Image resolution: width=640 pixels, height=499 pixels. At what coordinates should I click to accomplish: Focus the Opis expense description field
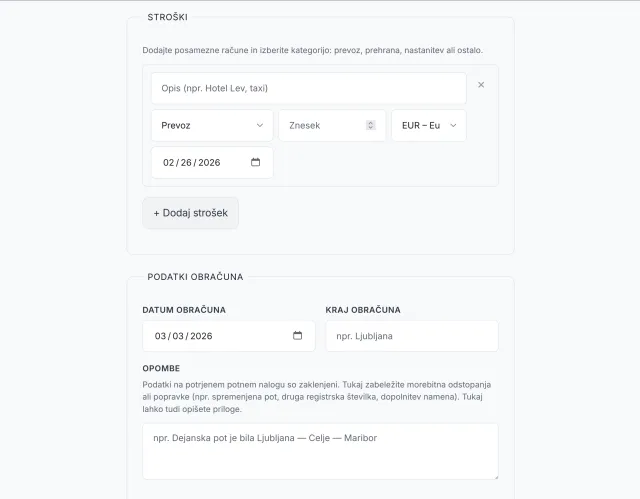(308, 88)
